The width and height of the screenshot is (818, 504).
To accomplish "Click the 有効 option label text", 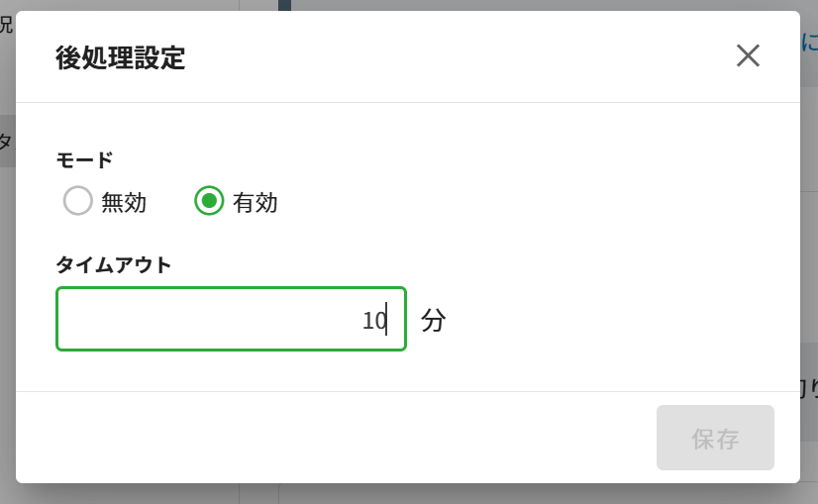I will (256, 203).
